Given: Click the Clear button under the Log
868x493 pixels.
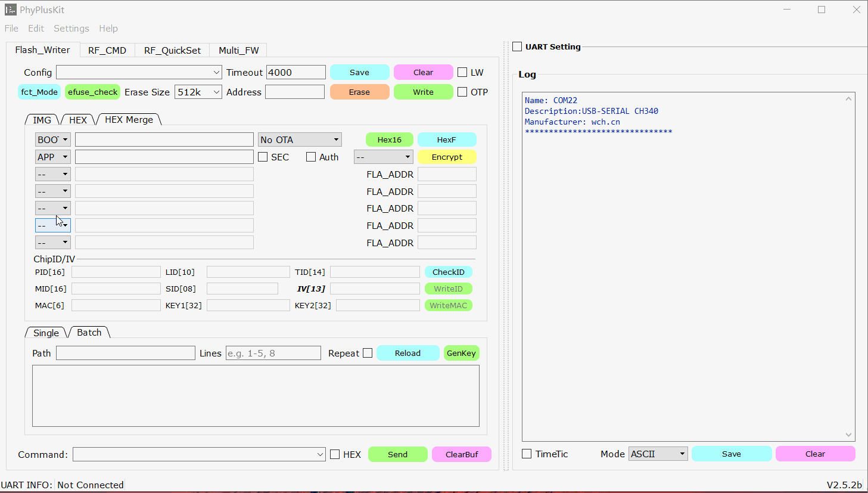Looking at the screenshot, I should click(x=815, y=454).
